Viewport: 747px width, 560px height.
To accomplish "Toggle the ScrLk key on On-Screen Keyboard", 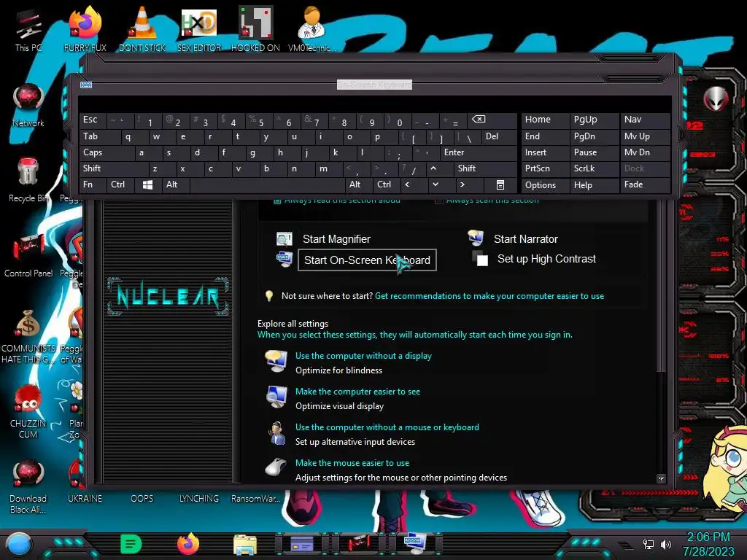I will pos(594,168).
